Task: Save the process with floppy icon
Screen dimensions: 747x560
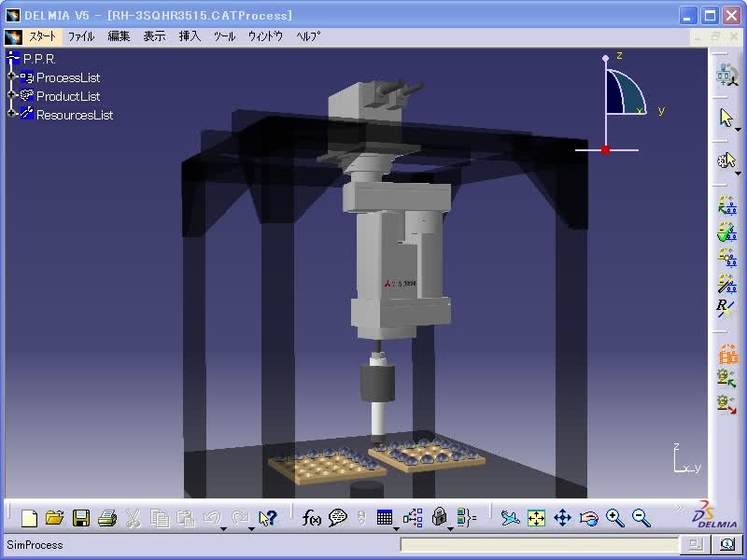Action: coord(81,518)
